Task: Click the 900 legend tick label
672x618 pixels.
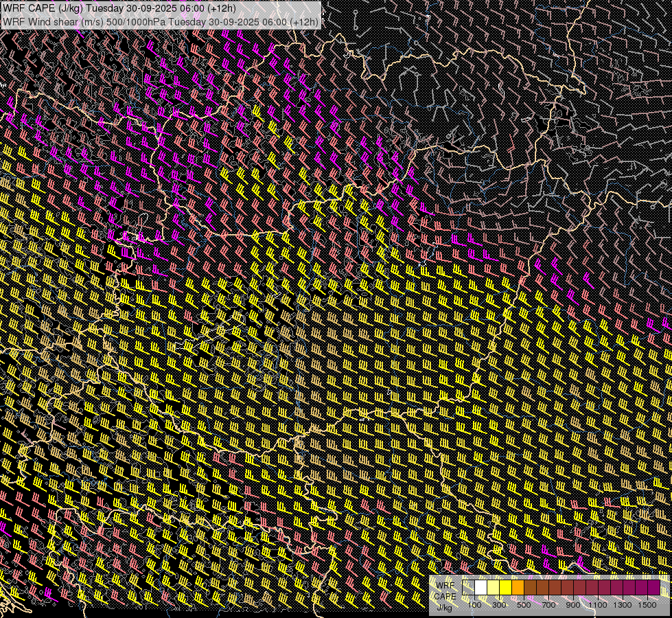Action: coord(573,604)
